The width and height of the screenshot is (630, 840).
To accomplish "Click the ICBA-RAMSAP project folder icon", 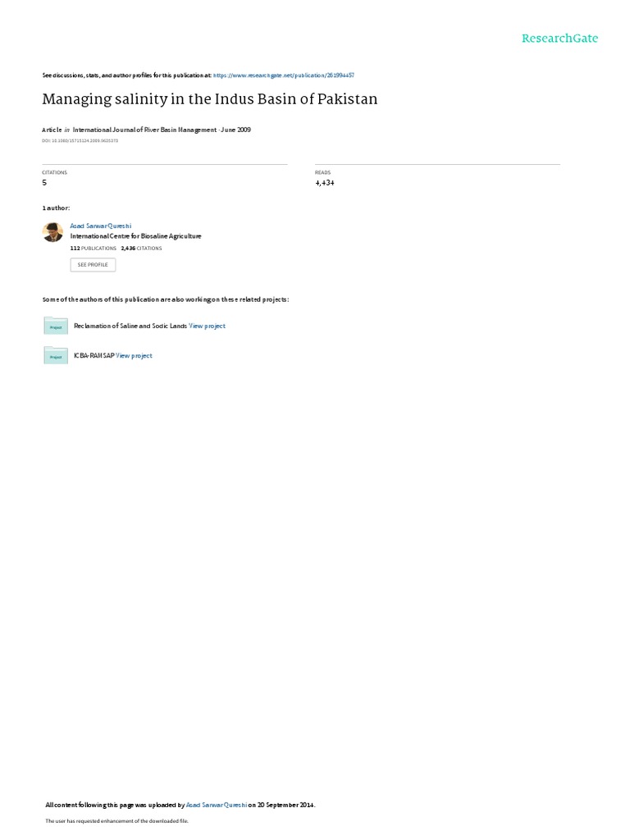I will click(x=56, y=355).
